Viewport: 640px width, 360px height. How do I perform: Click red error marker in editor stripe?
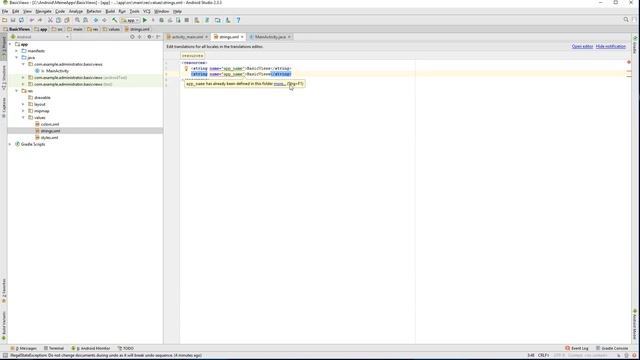click(x=629, y=62)
